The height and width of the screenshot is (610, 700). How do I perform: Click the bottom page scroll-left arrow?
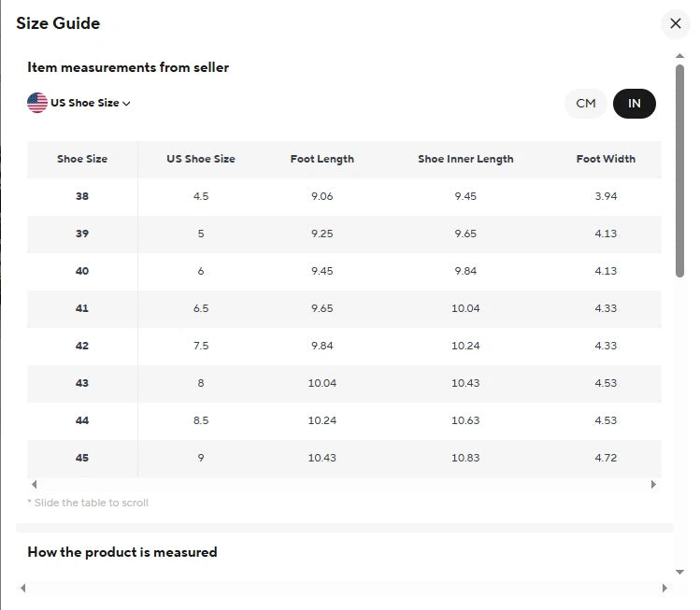click(x=23, y=588)
